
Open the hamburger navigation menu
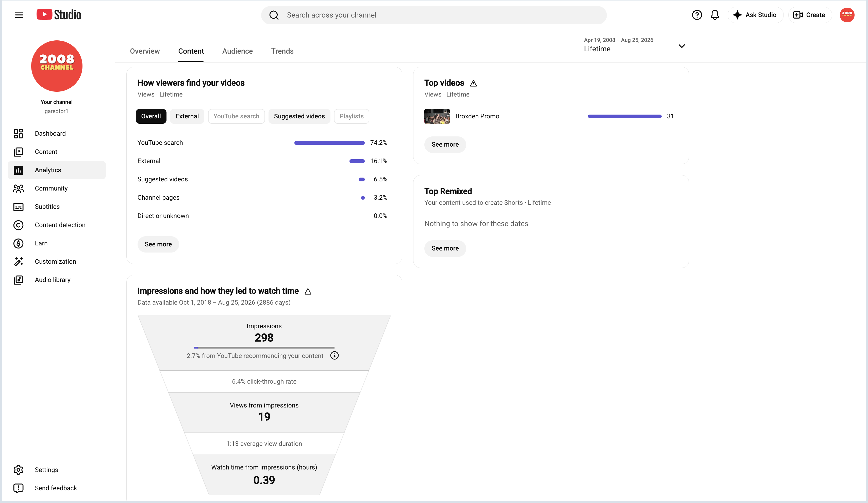click(x=19, y=15)
